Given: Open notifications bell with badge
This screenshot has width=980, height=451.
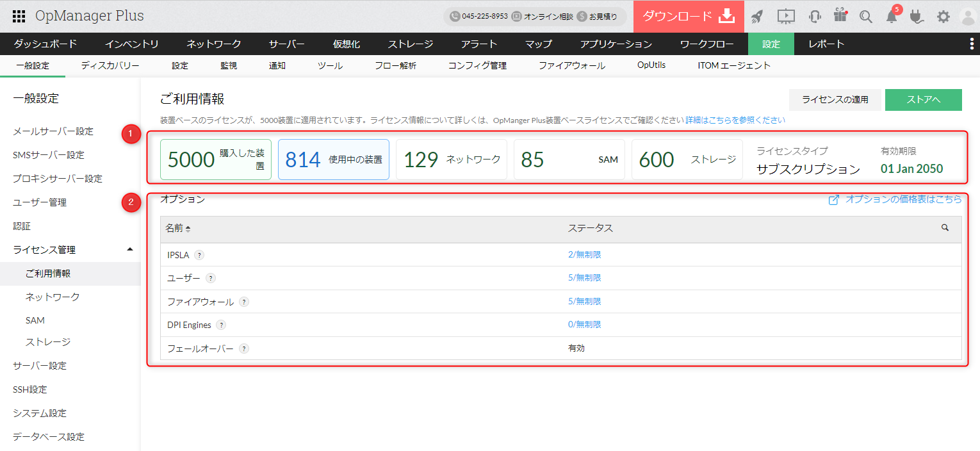Looking at the screenshot, I should coord(892,17).
